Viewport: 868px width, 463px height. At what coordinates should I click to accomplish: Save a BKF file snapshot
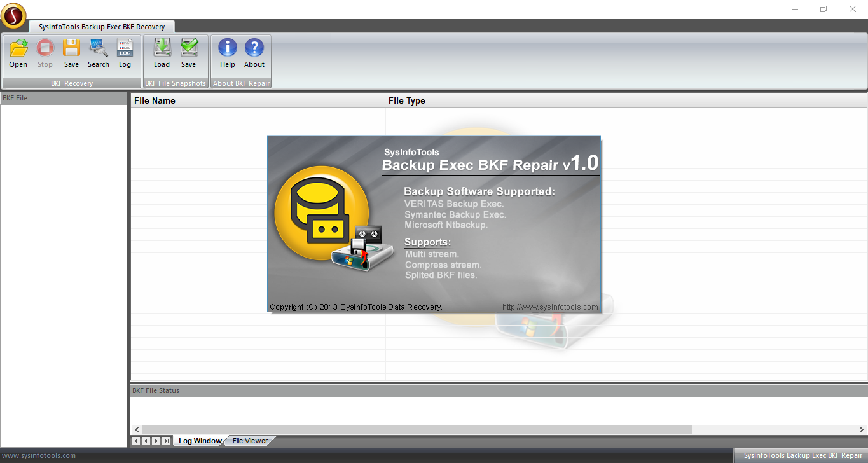[189, 54]
